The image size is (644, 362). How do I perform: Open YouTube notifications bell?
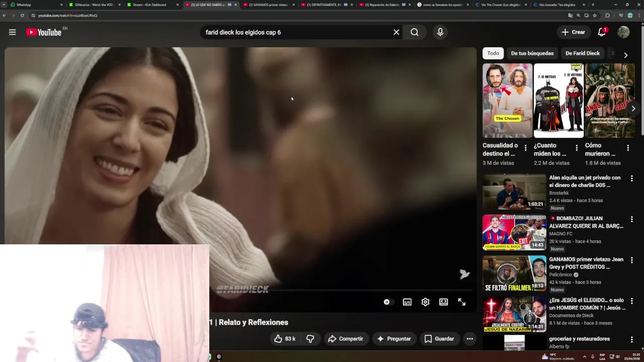[x=602, y=32]
